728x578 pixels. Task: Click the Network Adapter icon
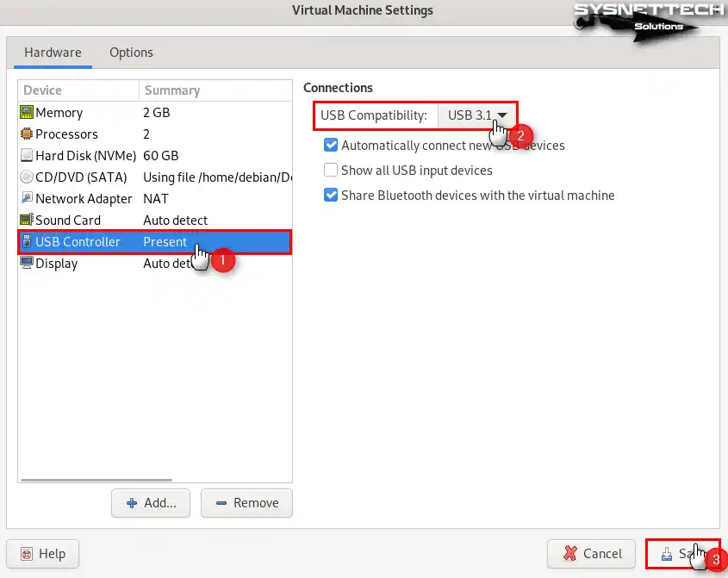click(27, 199)
